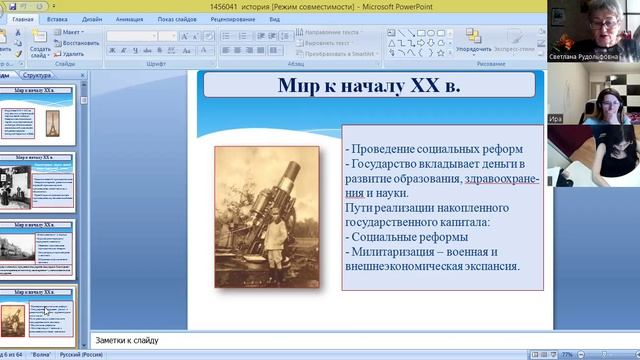Center the text alignment
This screenshot has height=360, width=640.
point(237,50)
